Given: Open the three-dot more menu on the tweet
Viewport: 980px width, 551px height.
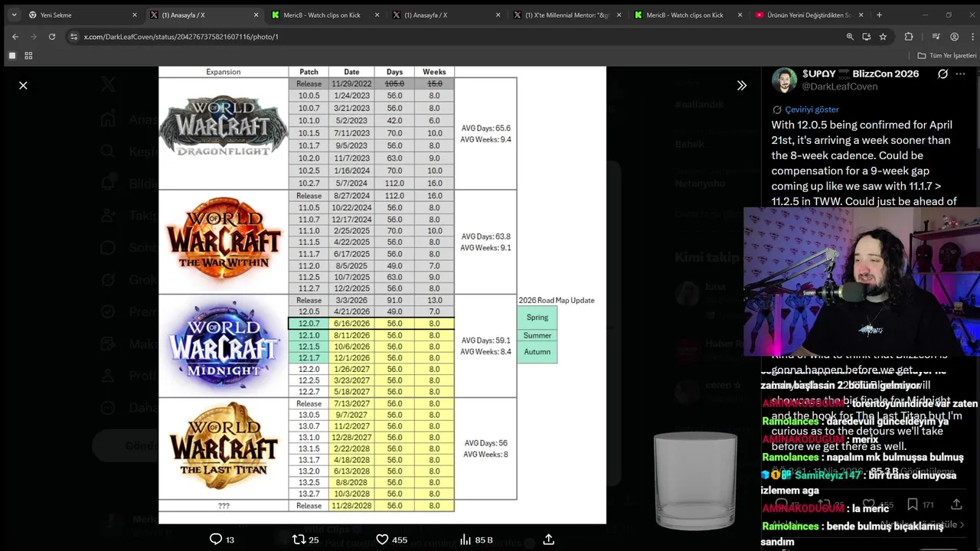Looking at the screenshot, I should tap(961, 74).
